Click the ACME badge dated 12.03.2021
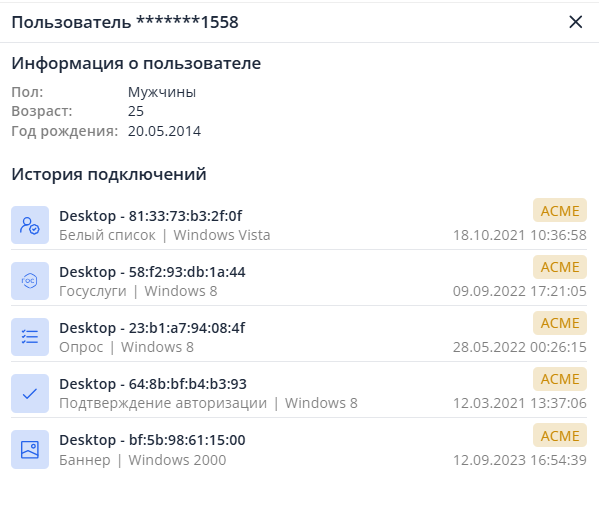This screenshot has width=599, height=509. 560,379
